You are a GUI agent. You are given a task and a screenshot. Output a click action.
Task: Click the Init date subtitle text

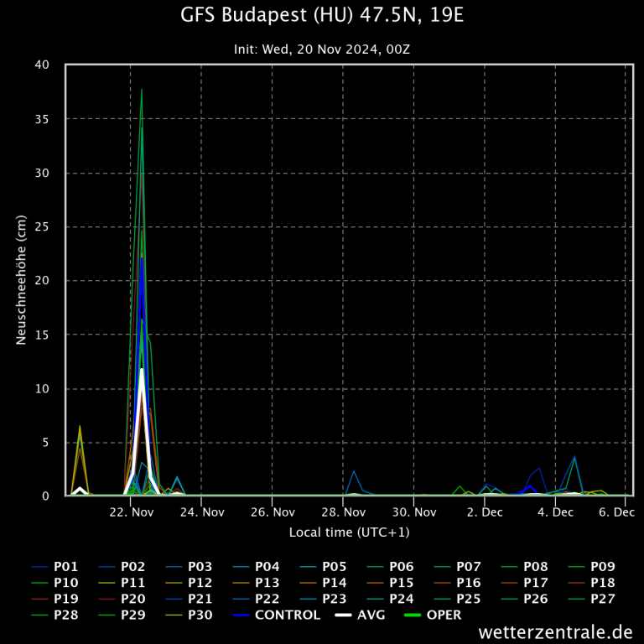[x=321, y=49]
